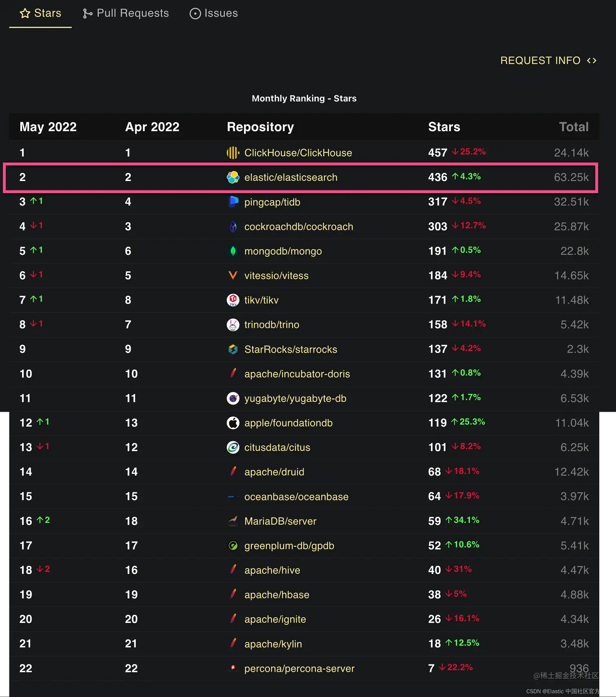Click the elasticsearch logo icon
The height and width of the screenshot is (697, 616).
(233, 177)
